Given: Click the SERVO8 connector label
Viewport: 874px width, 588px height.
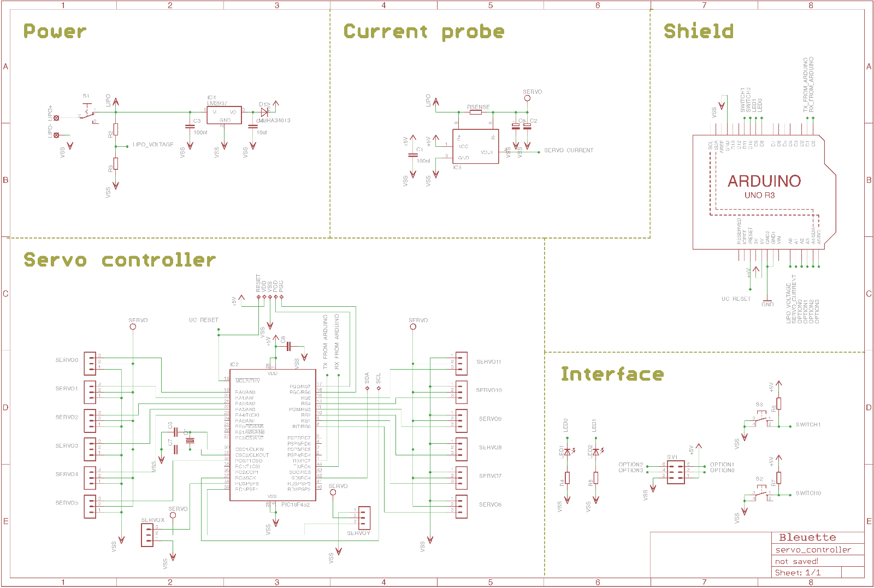Looking at the screenshot, I should [x=490, y=447].
